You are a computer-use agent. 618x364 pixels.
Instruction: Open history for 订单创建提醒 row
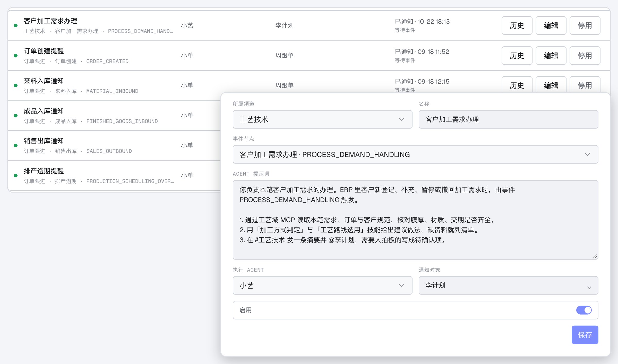517,56
